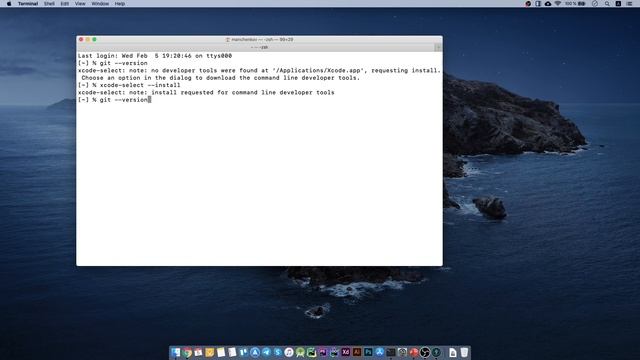Click the battery 100% indicator

click(575, 4)
